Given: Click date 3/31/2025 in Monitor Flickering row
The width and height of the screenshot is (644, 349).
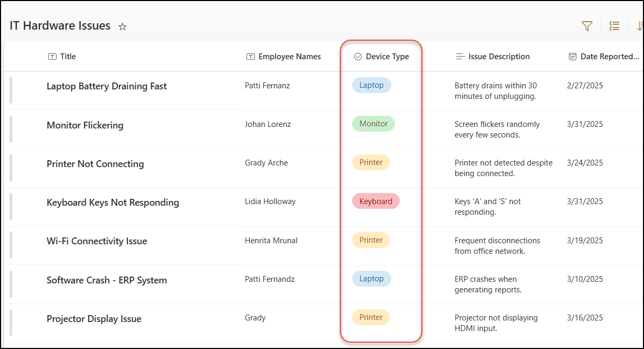Looking at the screenshot, I should pyautogui.click(x=585, y=124).
